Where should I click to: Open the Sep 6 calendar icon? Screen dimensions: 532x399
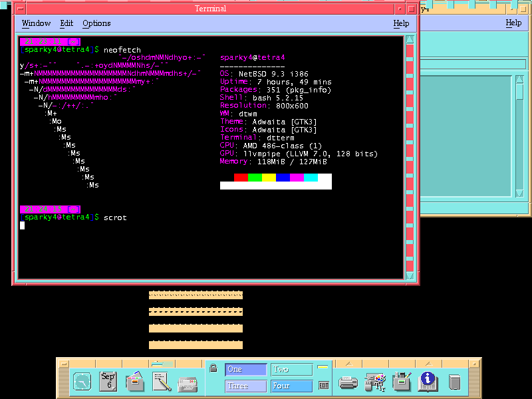click(108, 382)
